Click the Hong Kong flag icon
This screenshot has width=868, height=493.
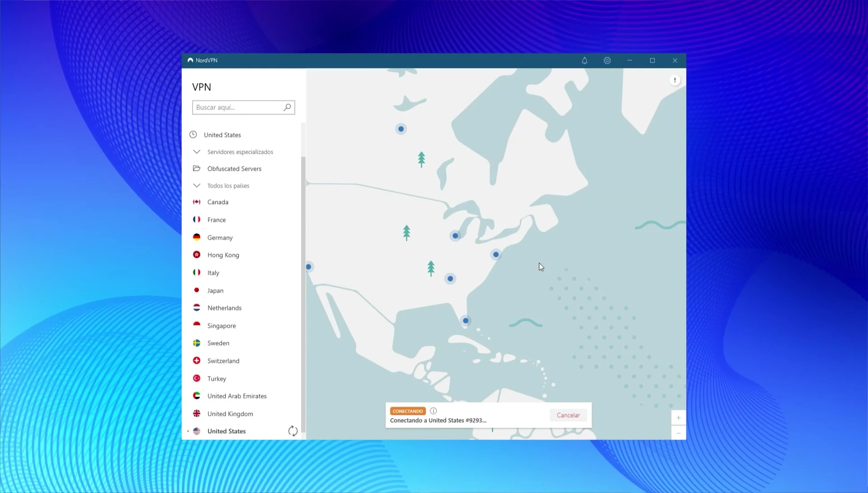point(197,255)
